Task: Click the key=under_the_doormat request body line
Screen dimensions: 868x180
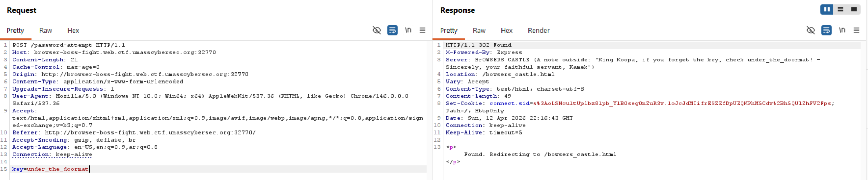Action: pyautogui.click(x=51, y=169)
